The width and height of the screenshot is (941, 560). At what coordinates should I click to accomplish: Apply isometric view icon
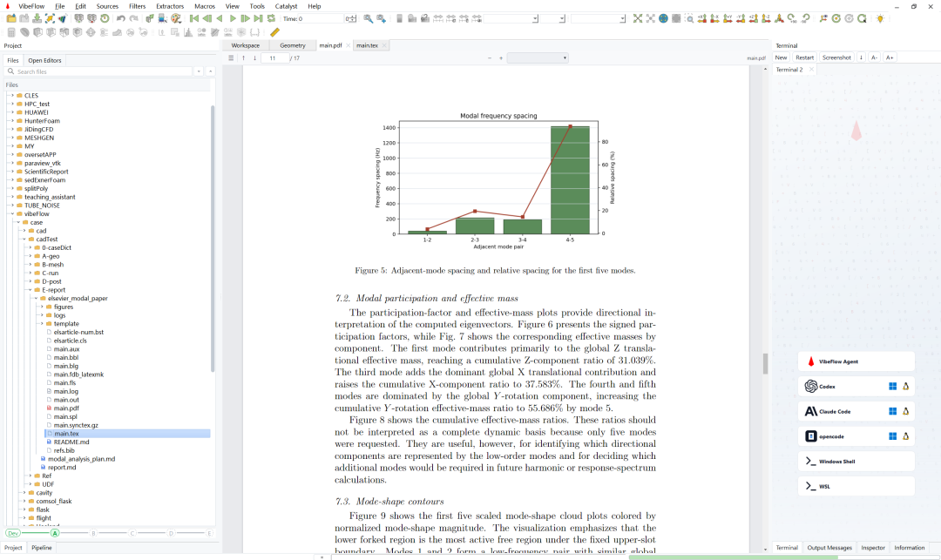click(x=779, y=18)
